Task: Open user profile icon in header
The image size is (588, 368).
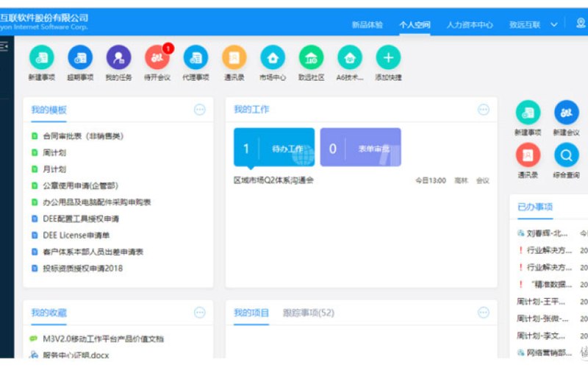Action: point(581,24)
